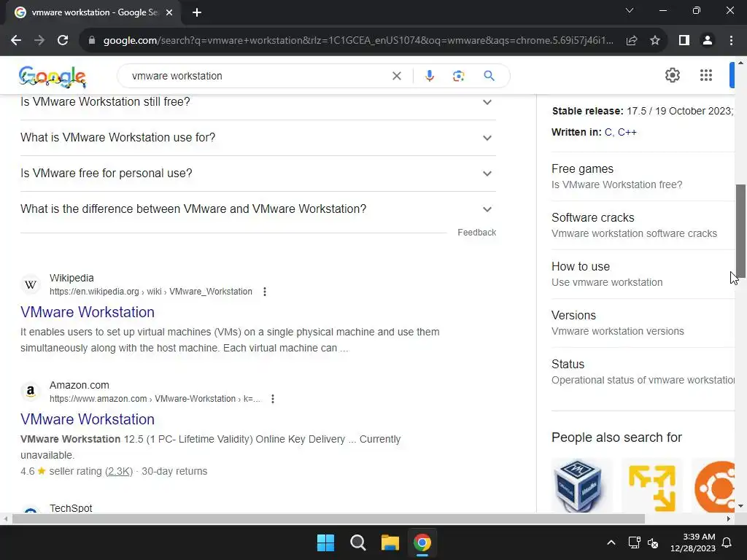This screenshot has height=560, width=747.
Task: Open more options for Wikipedia result
Action: click(x=265, y=292)
